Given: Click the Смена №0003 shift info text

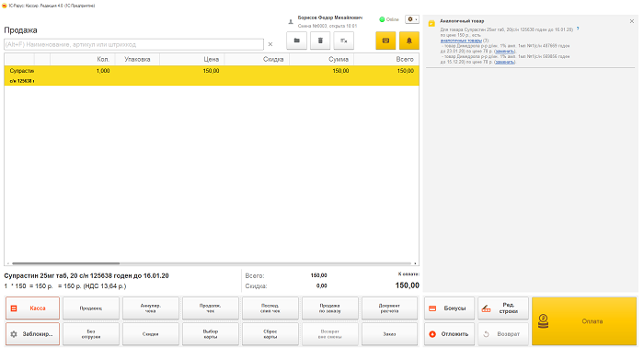Looking at the screenshot, I should [328, 26].
